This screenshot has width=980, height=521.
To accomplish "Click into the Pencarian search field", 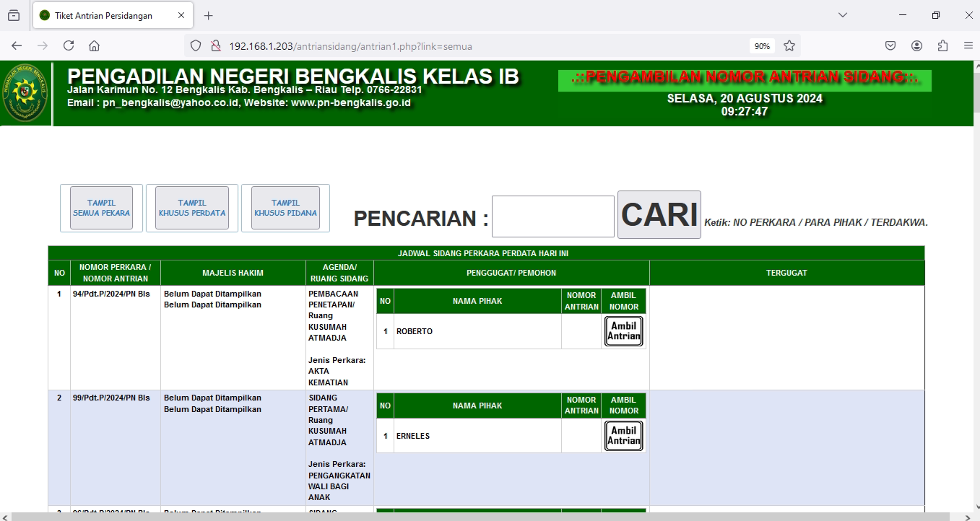I will (552, 216).
